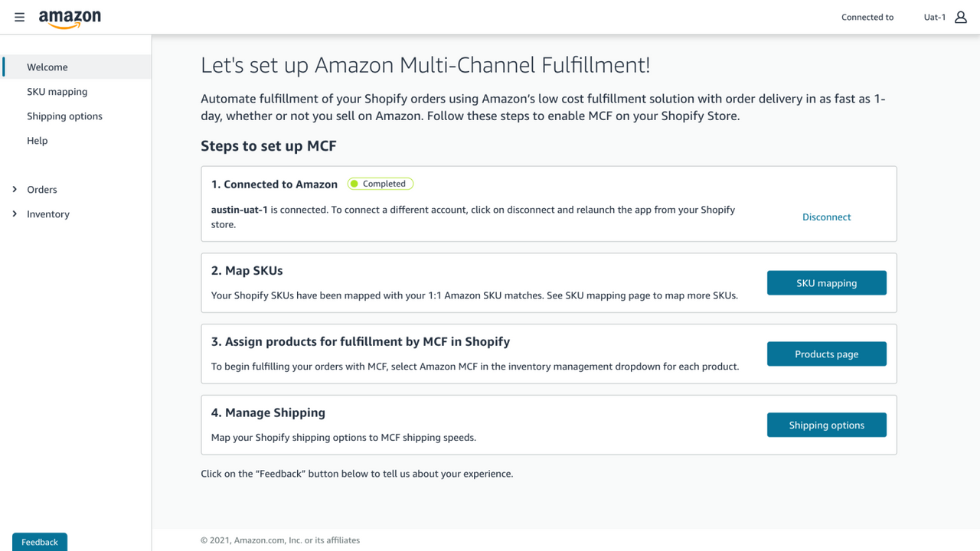
Task: Open Shipping options from the sidebar
Action: click(65, 116)
